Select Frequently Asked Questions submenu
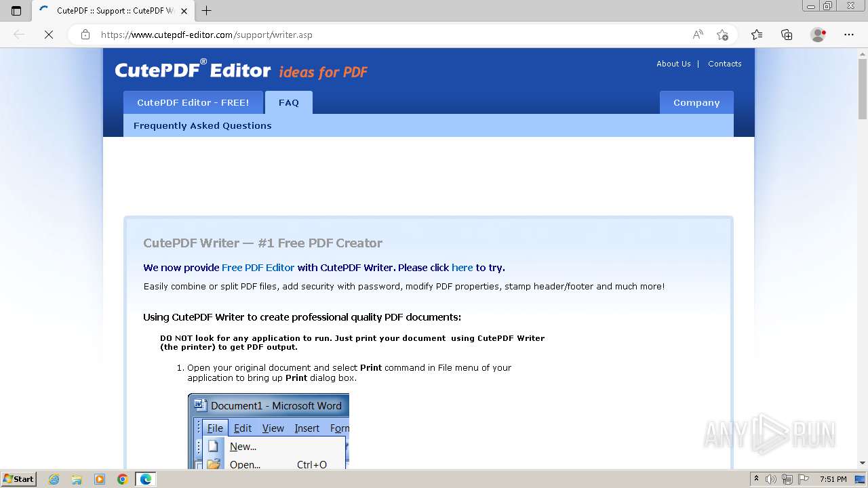Image resolution: width=868 pixels, height=488 pixels. (x=202, y=125)
